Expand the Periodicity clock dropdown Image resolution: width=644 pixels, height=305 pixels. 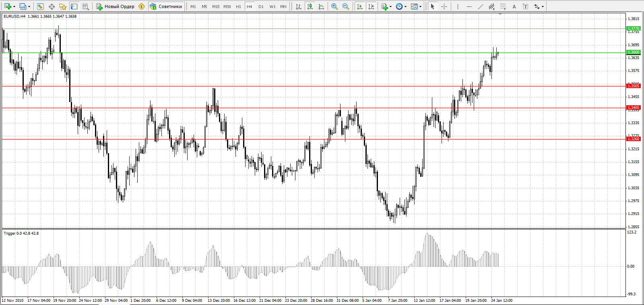405,6
